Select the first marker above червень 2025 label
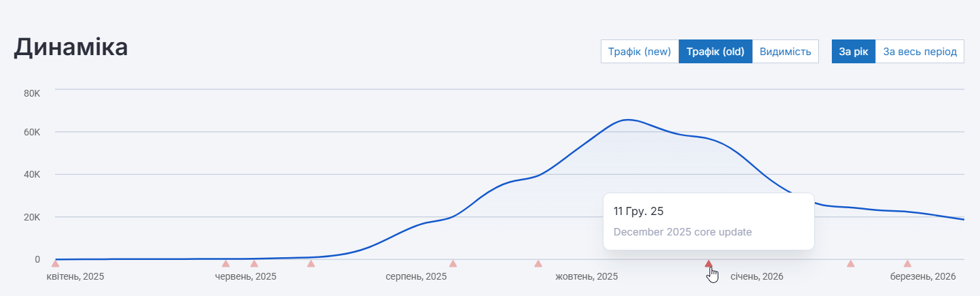Image resolution: width=980 pixels, height=296 pixels. click(226, 263)
